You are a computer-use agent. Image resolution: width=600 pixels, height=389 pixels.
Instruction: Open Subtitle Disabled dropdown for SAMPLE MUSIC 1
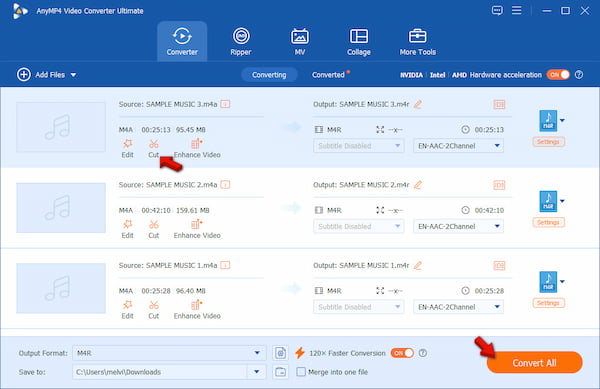359,307
